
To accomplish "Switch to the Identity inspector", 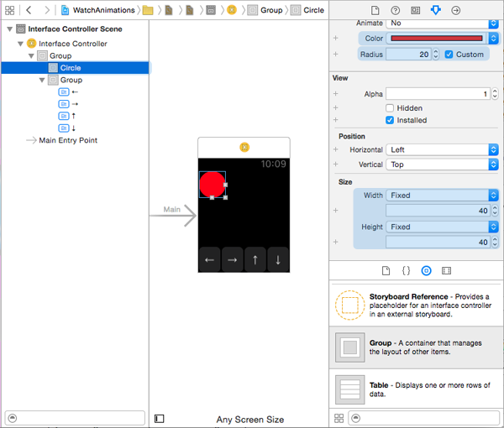I will 415,10.
